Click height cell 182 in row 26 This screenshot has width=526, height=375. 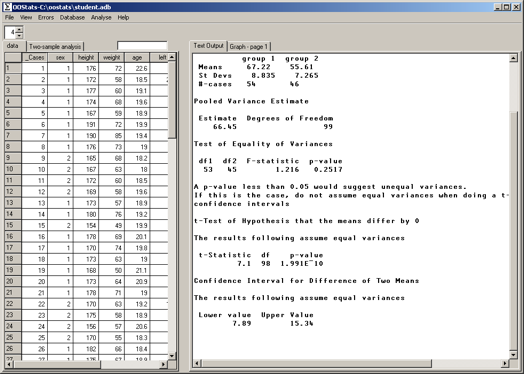pos(86,349)
